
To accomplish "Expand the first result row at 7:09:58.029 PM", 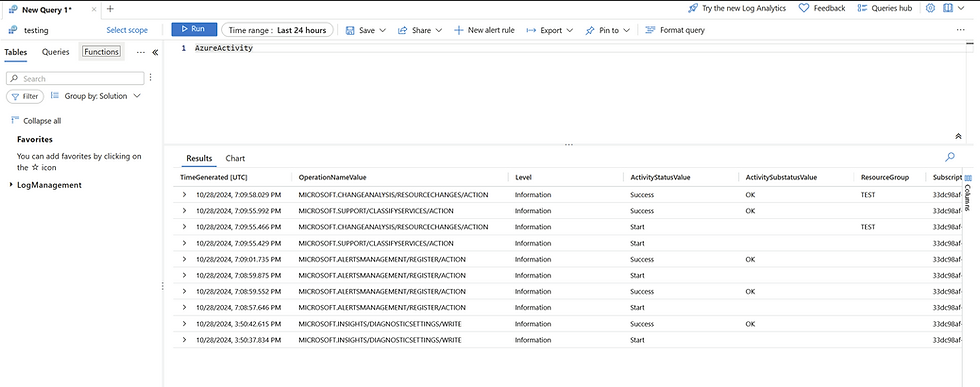I will pyautogui.click(x=184, y=194).
